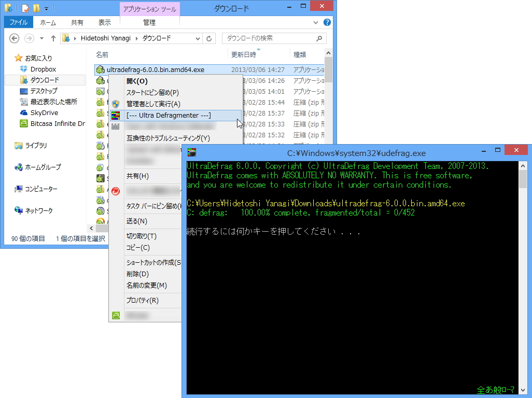The image size is (532, 398).
Task: Click the first quick access toolbar icon
Action: 8,8
